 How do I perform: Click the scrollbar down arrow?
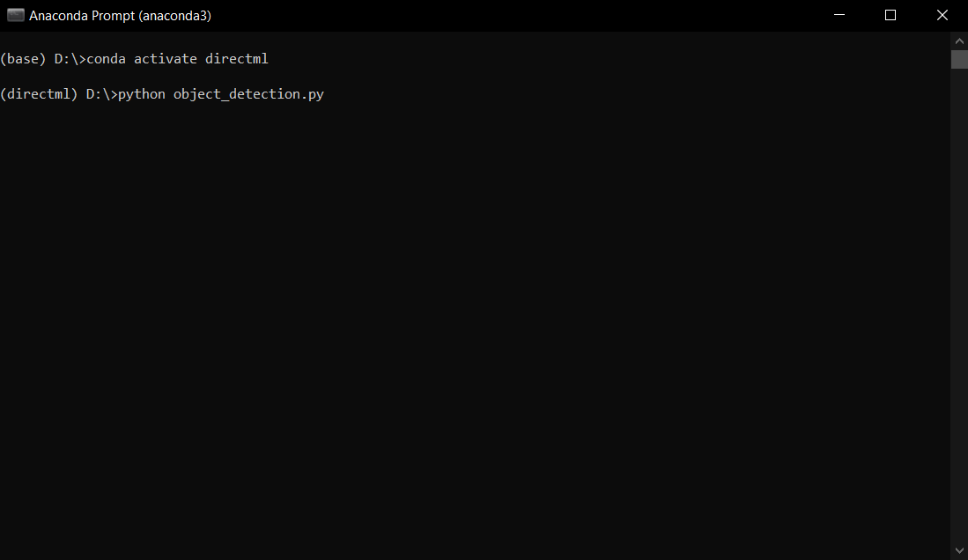pyautogui.click(x=958, y=550)
